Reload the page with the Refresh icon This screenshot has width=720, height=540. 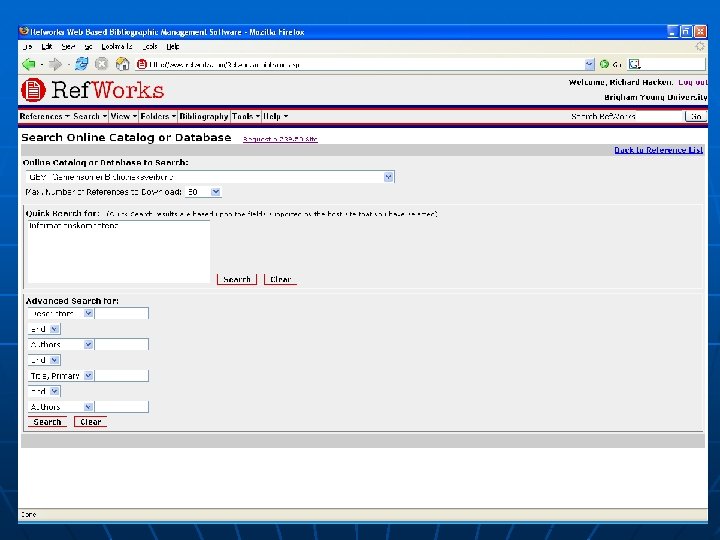[82, 64]
